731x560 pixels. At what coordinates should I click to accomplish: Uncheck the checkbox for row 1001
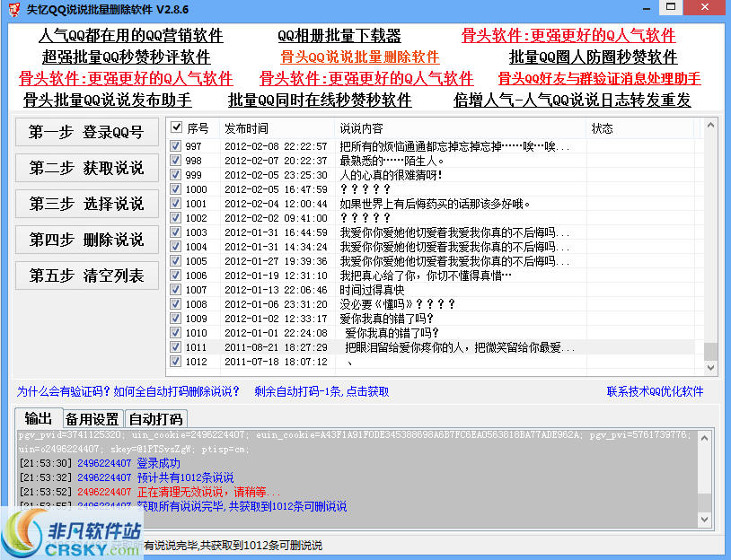coord(175,204)
